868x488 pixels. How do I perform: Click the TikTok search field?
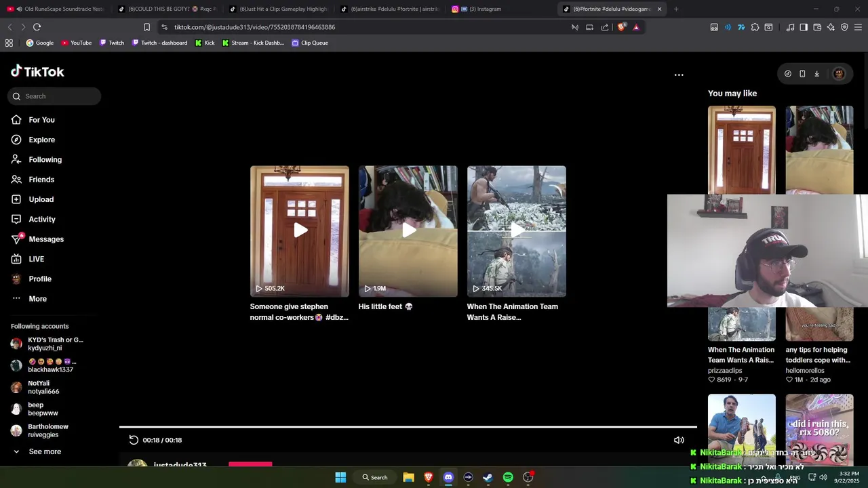click(x=54, y=96)
